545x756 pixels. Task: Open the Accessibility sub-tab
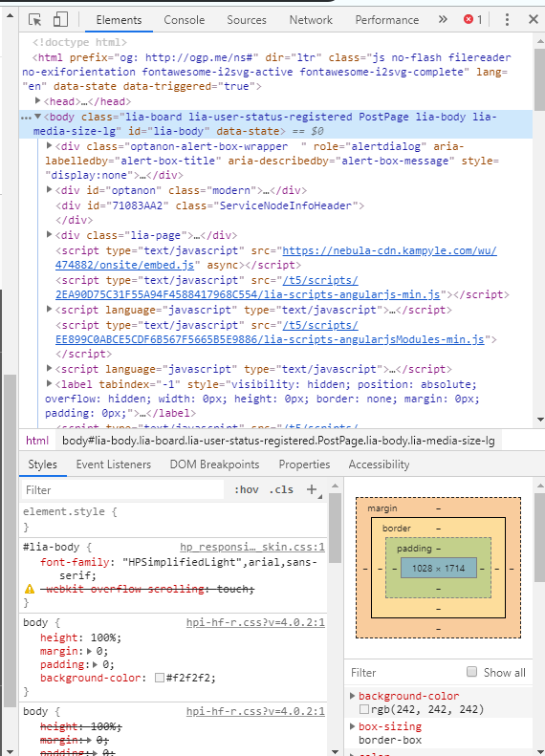point(379,464)
